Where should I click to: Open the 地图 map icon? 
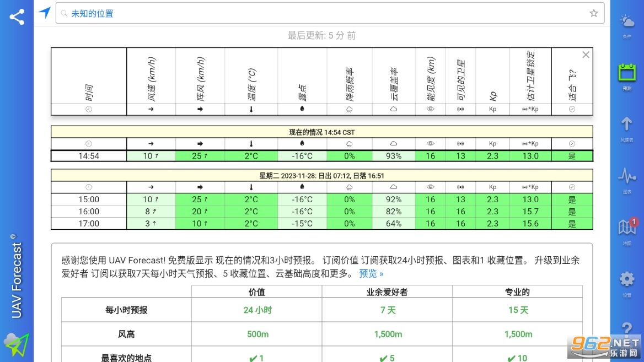627,230
